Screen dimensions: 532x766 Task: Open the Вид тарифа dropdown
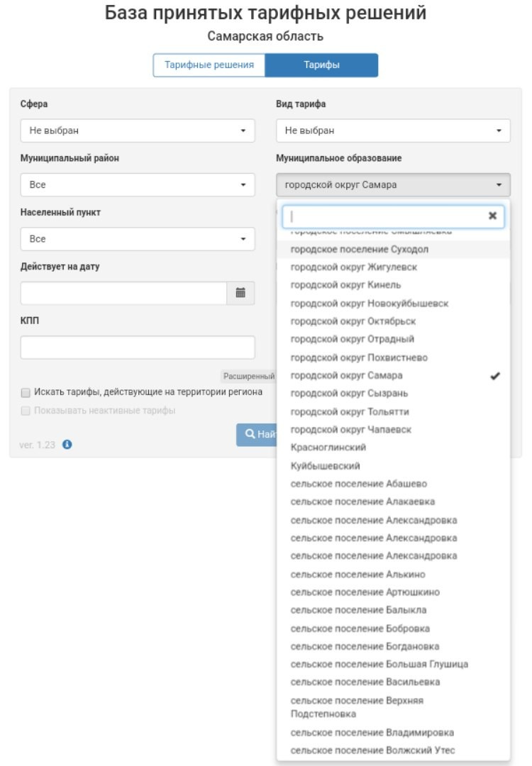point(393,131)
